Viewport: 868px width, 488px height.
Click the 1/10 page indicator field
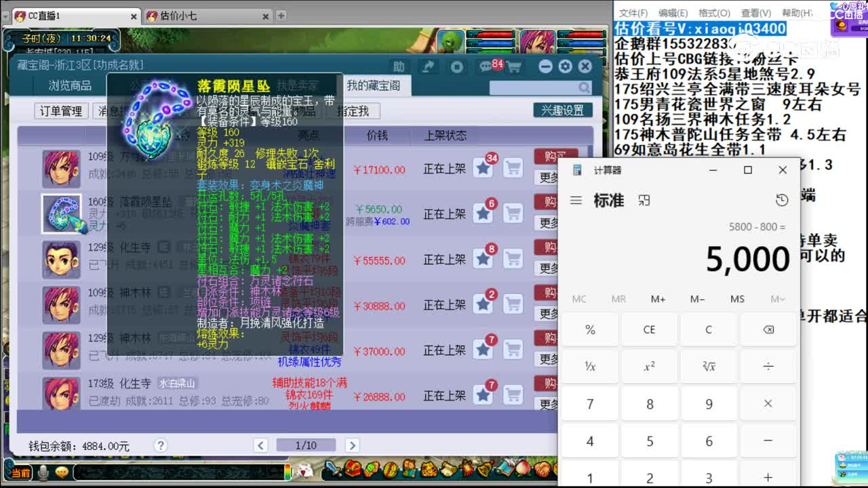(x=306, y=445)
